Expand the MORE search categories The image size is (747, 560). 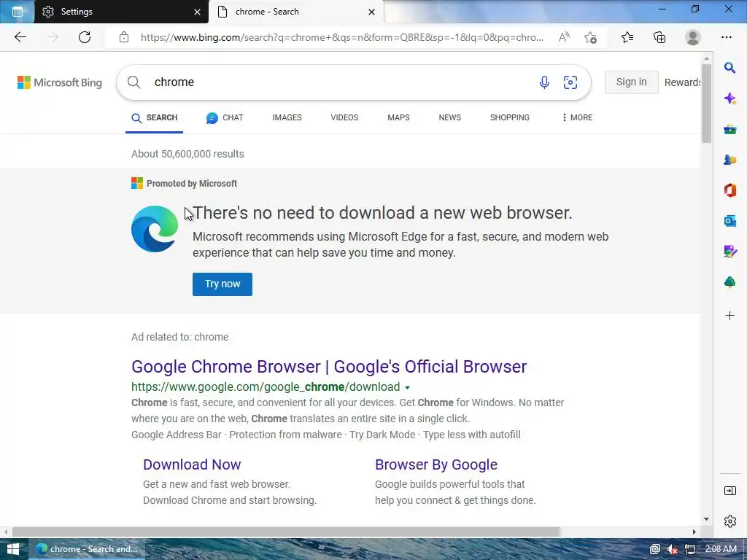577,117
